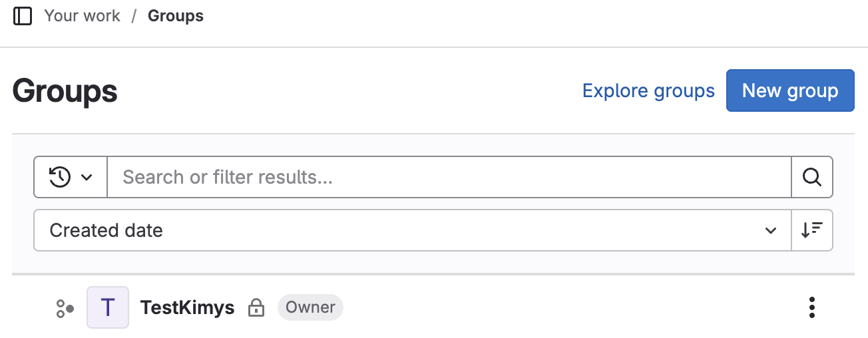This screenshot has width=868, height=338.
Task: Open the three-dot actions menu for TestKimys
Action: click(811, 307)
